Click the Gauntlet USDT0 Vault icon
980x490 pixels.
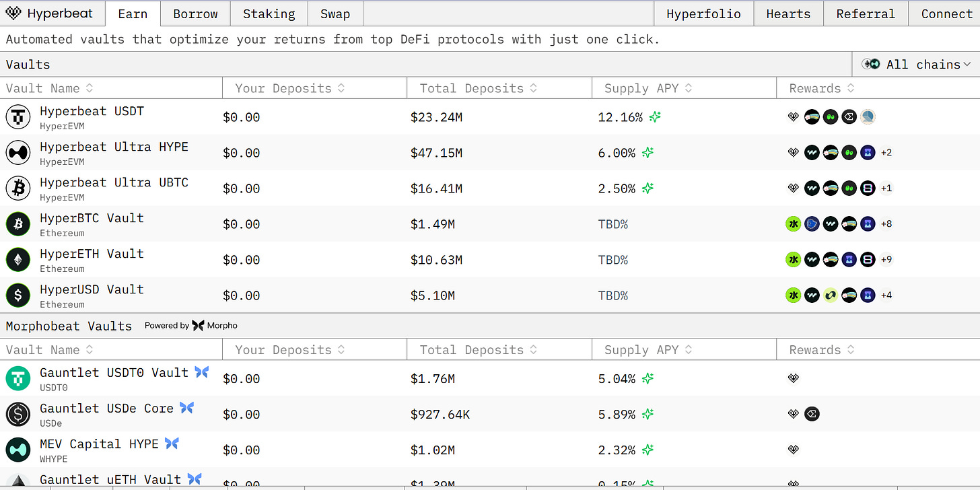18,378
